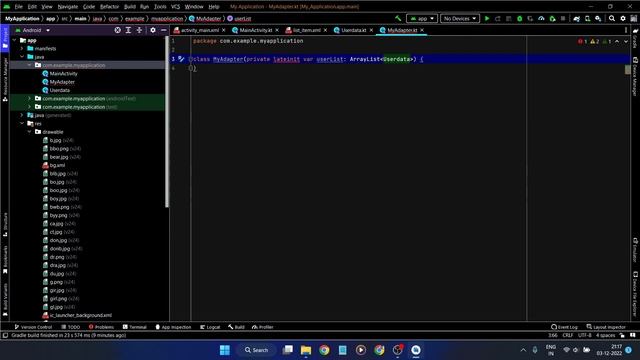Open Android Studio icon on taskbar

416,350
